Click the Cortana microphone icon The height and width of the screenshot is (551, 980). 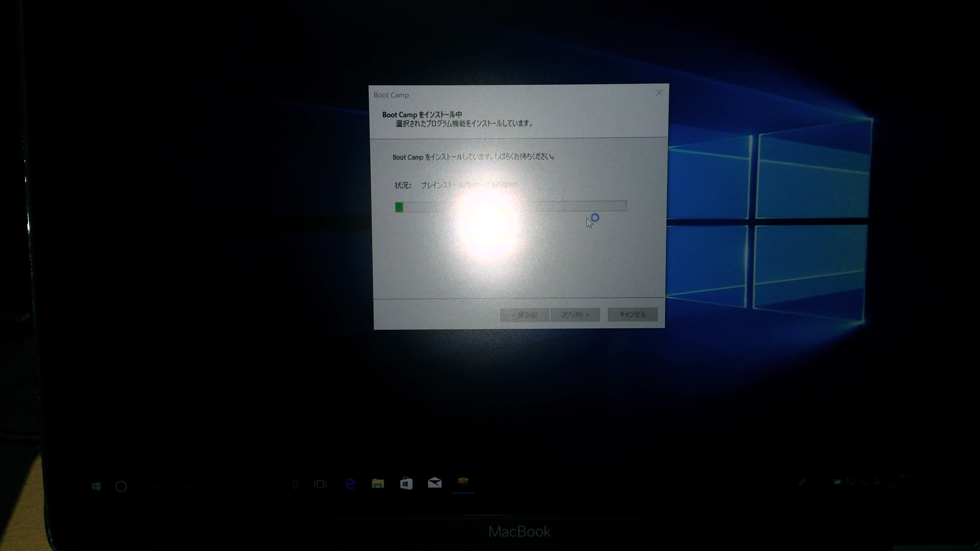(x=294, y=484)
